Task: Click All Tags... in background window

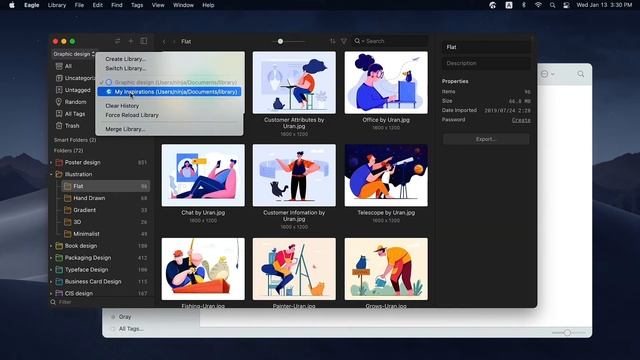Action: 131,329
